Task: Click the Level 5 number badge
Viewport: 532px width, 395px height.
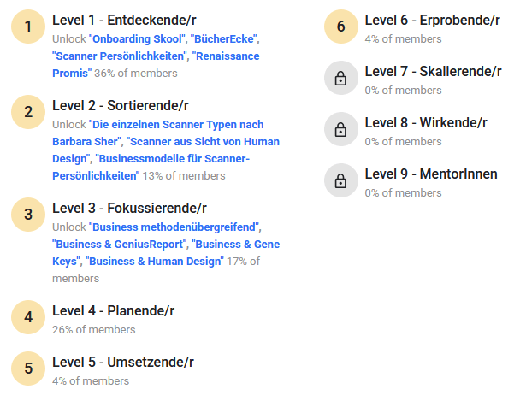Action: pos(28,369)
